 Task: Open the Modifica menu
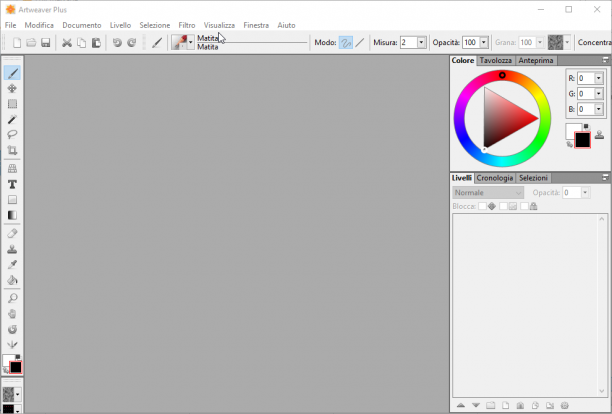tap(39, 25)
